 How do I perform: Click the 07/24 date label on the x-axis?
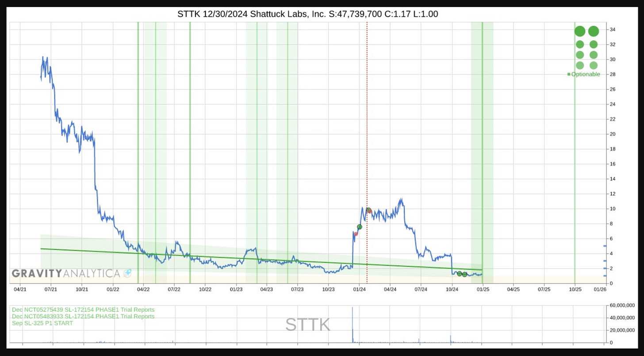tap(421, 289)
